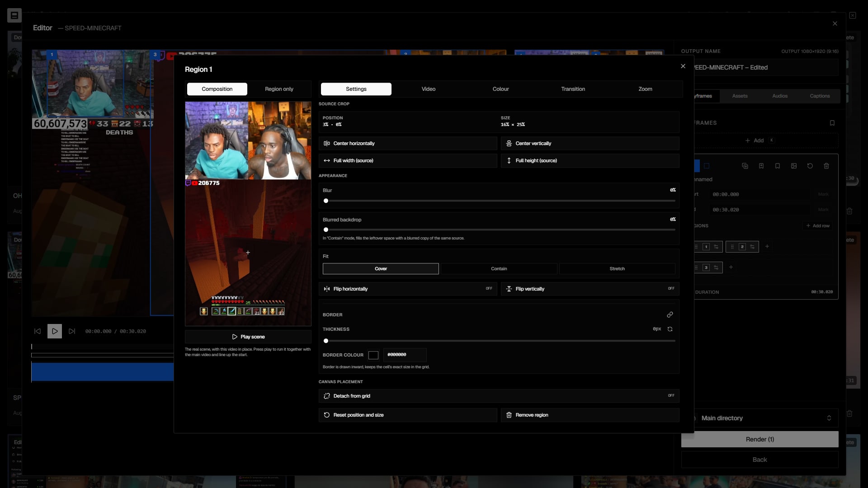Open settings sliders icon for region 3

tap(716, 267)
